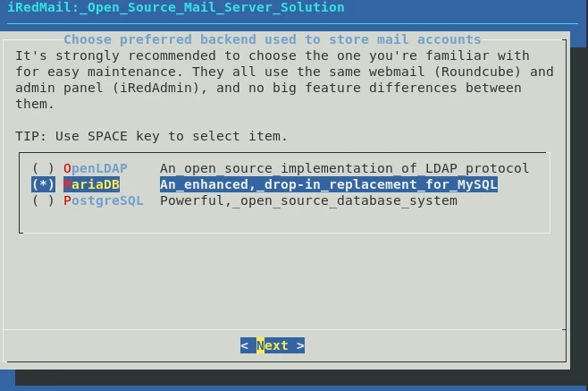
Task: Select the OpenLDAP radio button
Action: [x=44, y=168]
